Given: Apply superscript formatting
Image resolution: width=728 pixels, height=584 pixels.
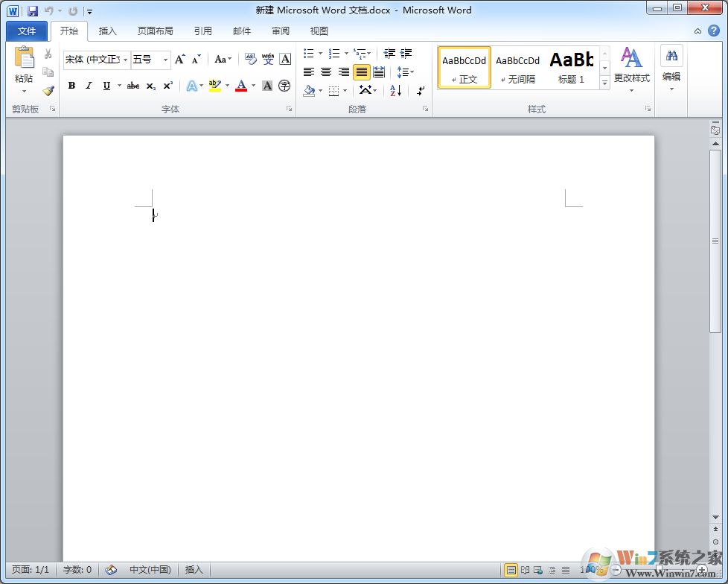Looking at the screenshot, I should click(167, 86).
